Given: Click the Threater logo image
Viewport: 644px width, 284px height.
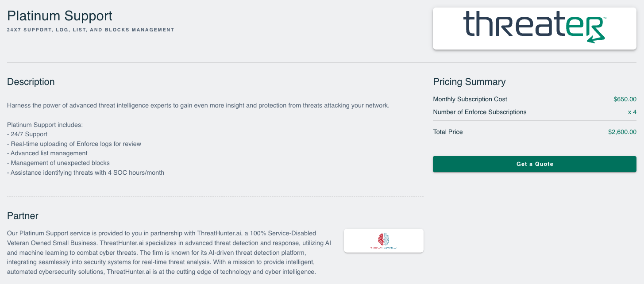Looking at the screenshot, I should coord(535,28).
